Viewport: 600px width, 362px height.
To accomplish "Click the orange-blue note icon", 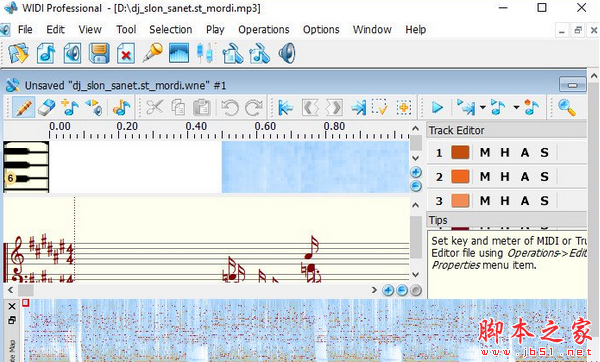I will (121, 108).
